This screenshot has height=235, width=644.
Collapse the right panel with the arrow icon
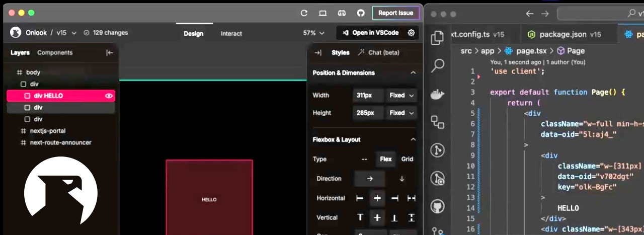click(x=317, y=52)
